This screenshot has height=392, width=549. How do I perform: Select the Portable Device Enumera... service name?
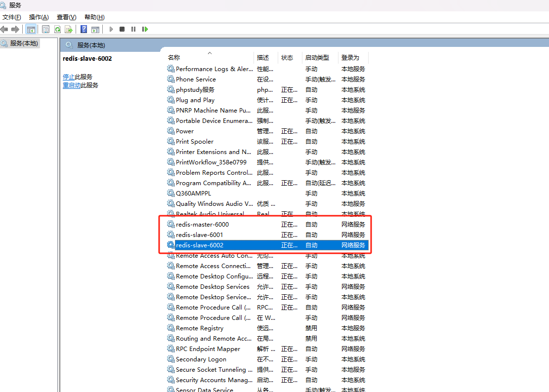point(214,120)
